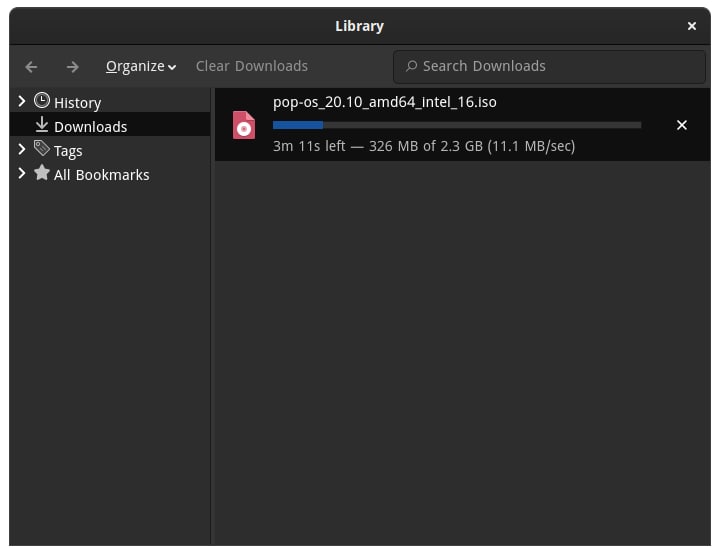Select pop-os_20.10_amd64_intel_16.iso file name

[x=385, y=102]
